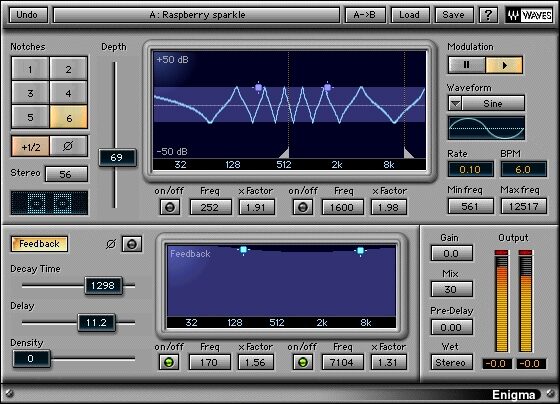The image size is (560, 404).
Task: Click the Sine waveform selector
Action: (x=493, y=103)
